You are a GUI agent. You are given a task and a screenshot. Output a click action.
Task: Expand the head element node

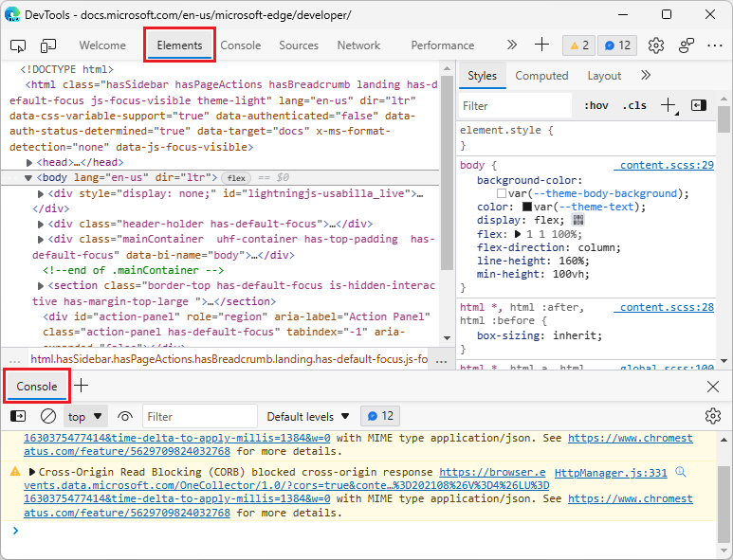pyautogui.click(x=29, y=163)
